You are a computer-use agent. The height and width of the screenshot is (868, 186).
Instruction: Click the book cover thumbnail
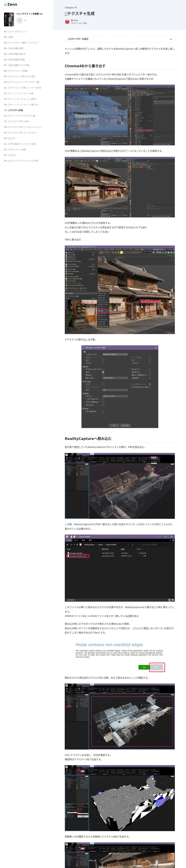coord(9,20)
